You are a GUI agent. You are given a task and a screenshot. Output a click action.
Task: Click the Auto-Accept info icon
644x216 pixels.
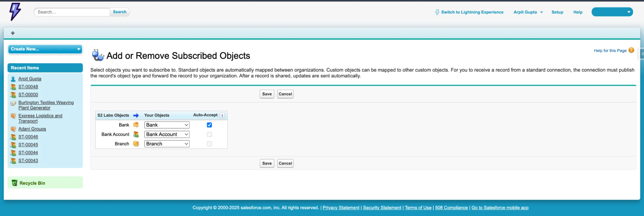coord(222,115)
